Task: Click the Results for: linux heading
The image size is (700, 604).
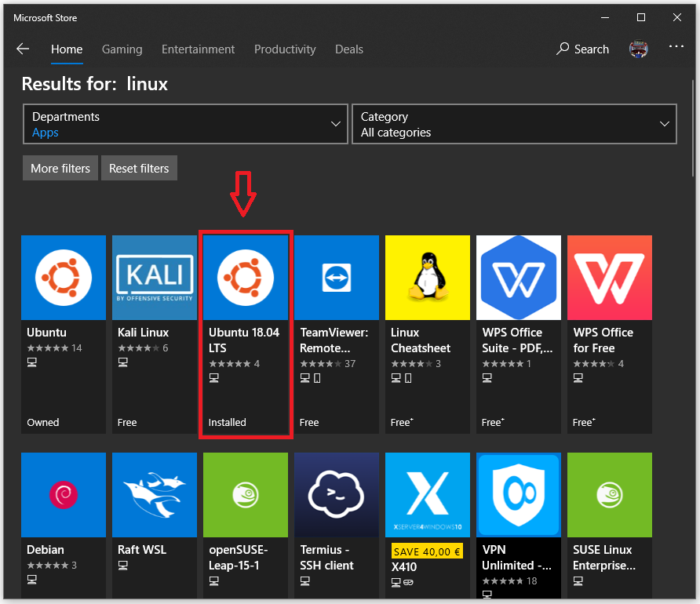Action: [x=95, y=84]
